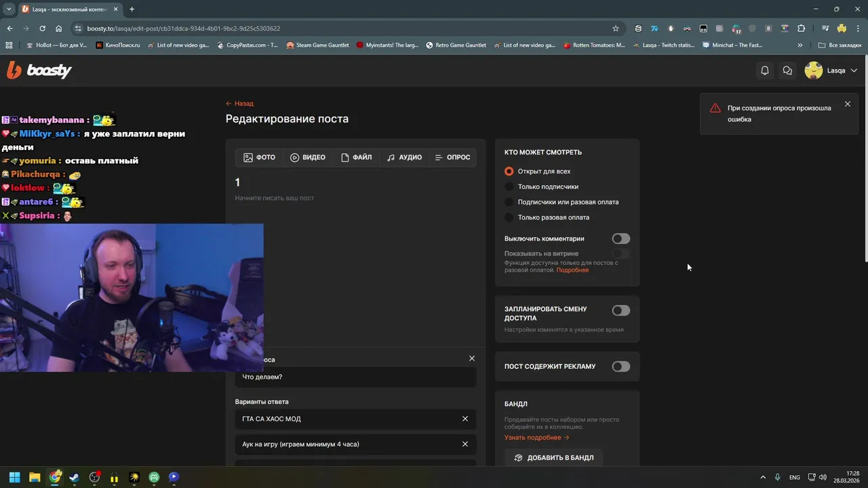Viewport: 868px width, 488px height.
Task: Click the 7TV extension icon
Action: point(654,28)
